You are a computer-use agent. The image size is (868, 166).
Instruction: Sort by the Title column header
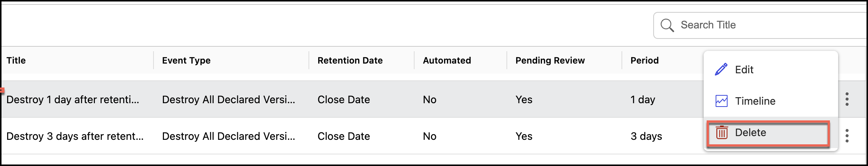click(16, 61)
